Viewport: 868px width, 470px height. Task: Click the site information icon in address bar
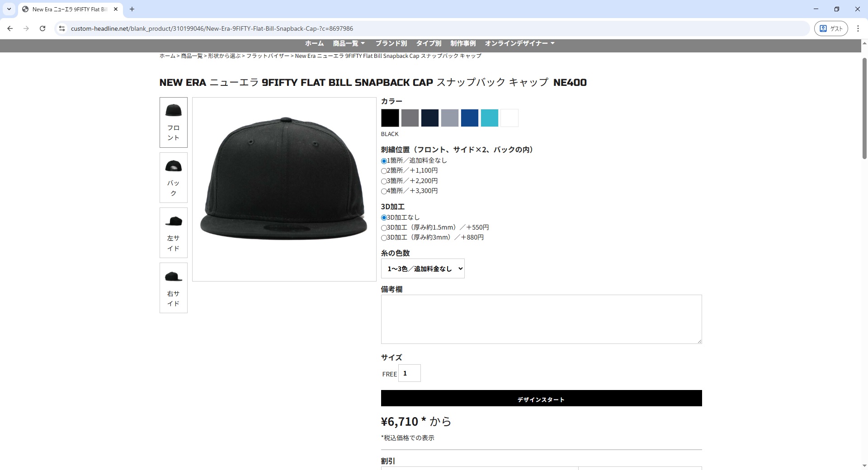click(62, 28)
